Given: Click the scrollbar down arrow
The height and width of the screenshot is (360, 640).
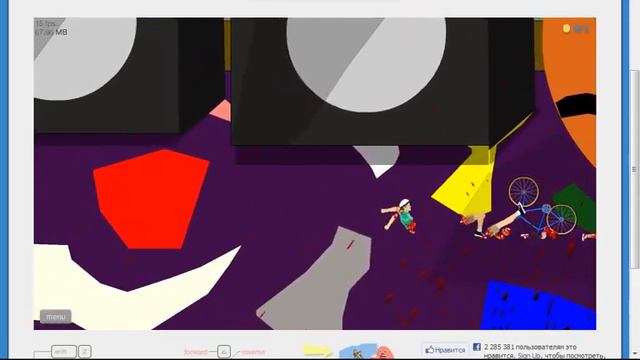Looking at the screenshot, I should 634,353.
